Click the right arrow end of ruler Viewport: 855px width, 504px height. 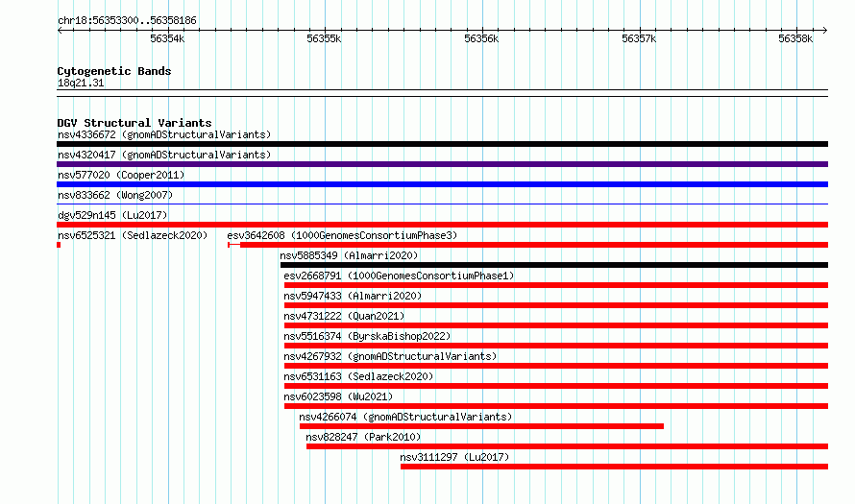[825, 30]
